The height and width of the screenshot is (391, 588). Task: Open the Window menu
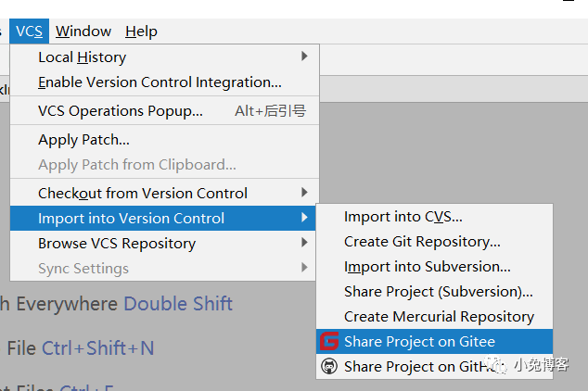83,32
